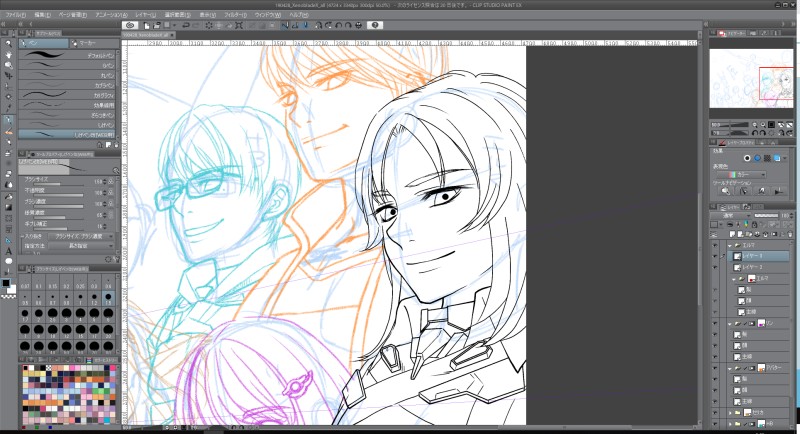This screenshot has height=434, width=800.
Task: Open the 通常 blending mode dropdown
Action: (x=732, y=216)
